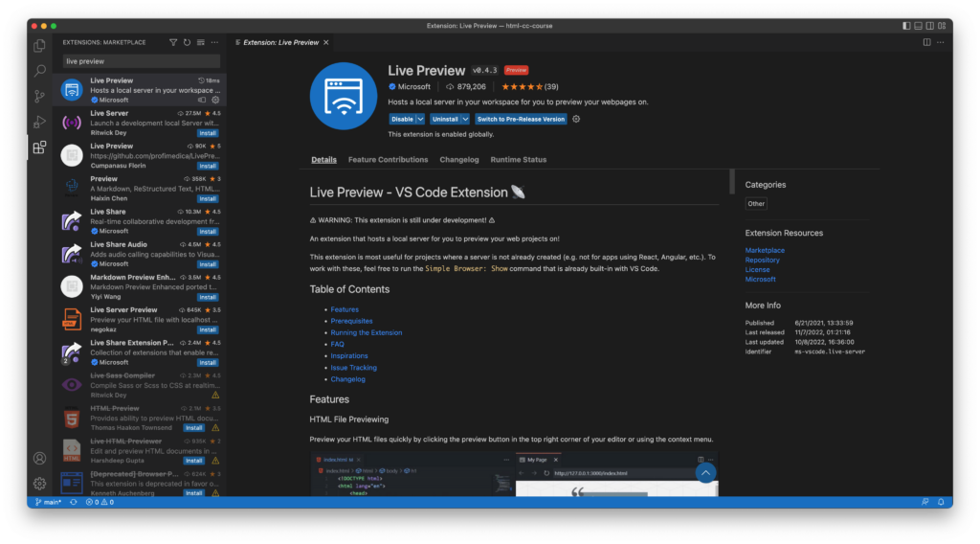Image resolution: width=980 pixels, height=544 pixels.
Task: Expand the Disable dropdown arrow
Action: (x=421, y=119)
